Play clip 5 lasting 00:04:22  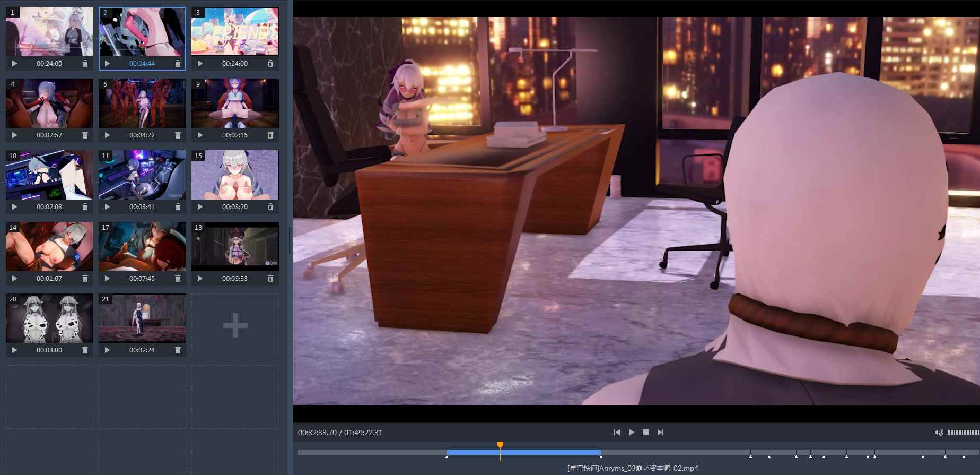107,135
